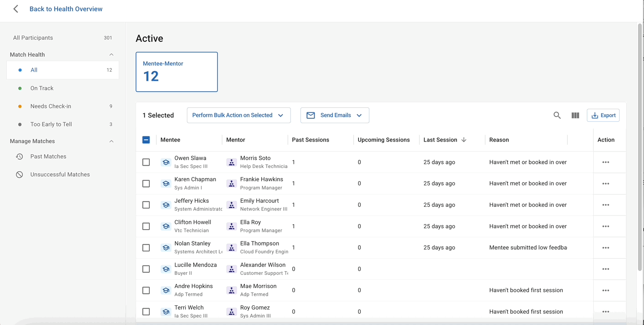This screenshot has width=644, height=325.
Task: Click the Export button
Action: pyautogui.click(x=603, y=115)
